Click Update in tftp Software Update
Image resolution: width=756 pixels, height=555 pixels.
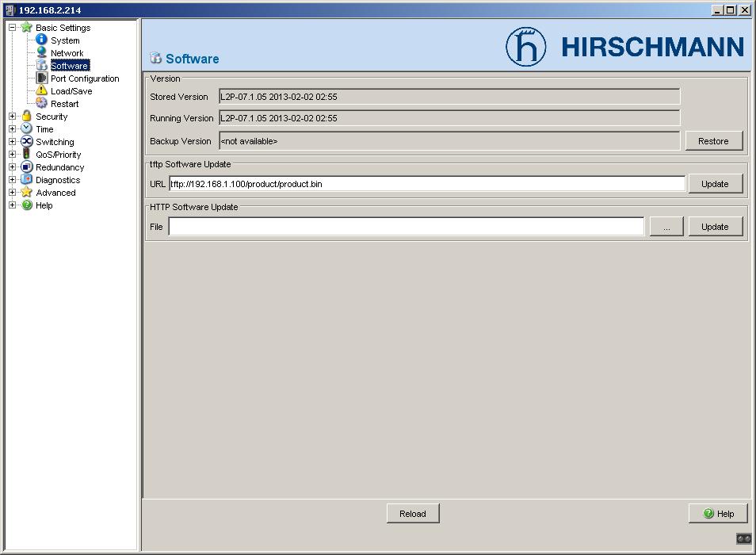pyautogui.click(x=715, y=184)
